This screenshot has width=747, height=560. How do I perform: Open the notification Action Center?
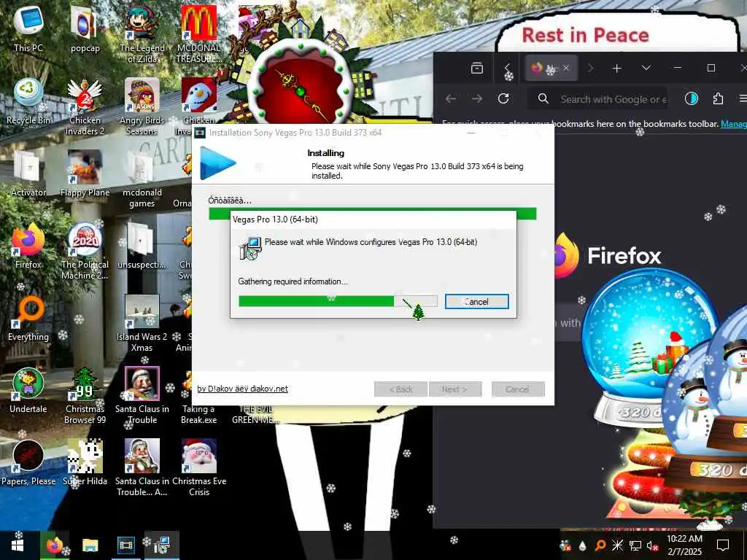(723, 545)
